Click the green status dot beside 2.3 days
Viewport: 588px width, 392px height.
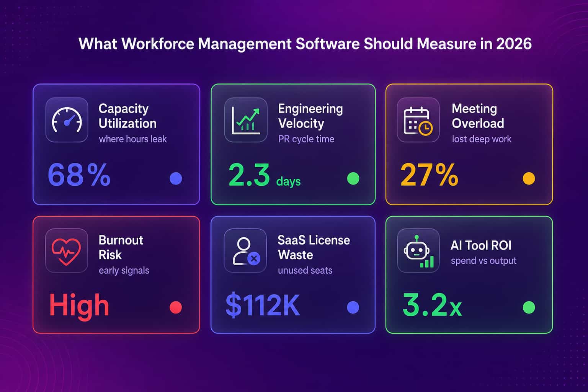(353, 178)
